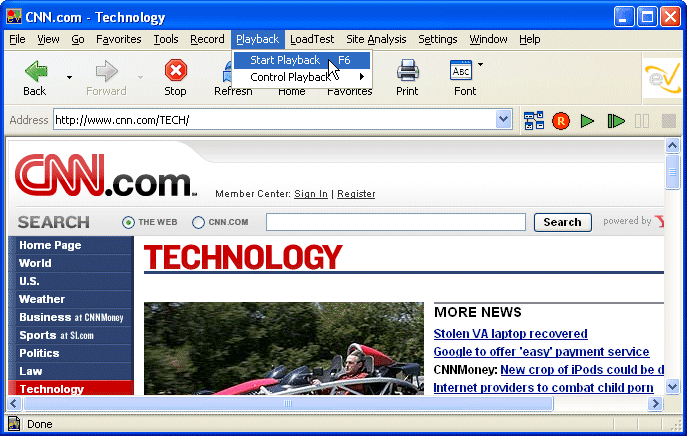The height and width of the screenshot is (436, 687).
Task: Expand the Address bar dropdown
Action: pos(504,120)
